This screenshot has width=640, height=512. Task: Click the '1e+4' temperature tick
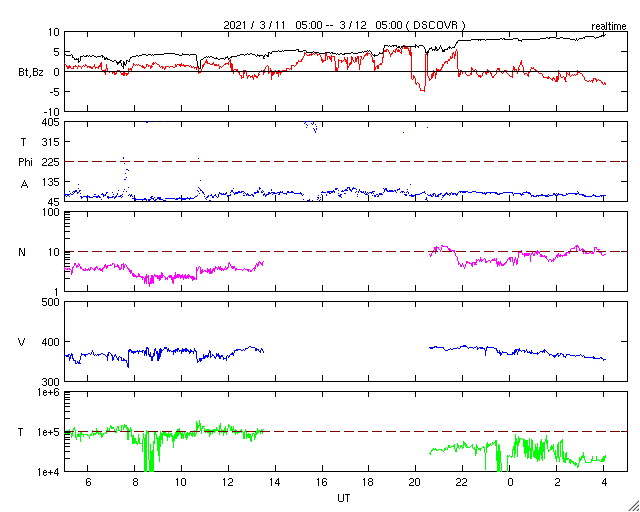pyautogui.click(x=48, y=472)
